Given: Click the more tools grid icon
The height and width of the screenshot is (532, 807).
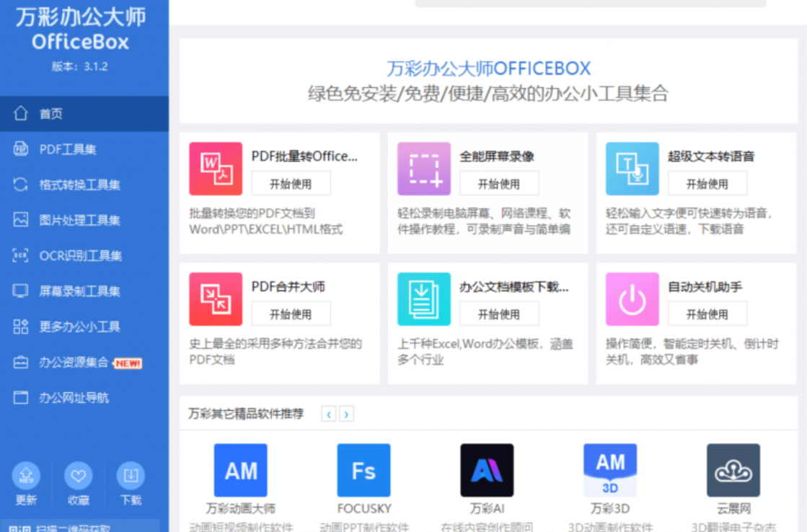Looking at the screenshot, I should pyautogui.click(x=21, y=327).
